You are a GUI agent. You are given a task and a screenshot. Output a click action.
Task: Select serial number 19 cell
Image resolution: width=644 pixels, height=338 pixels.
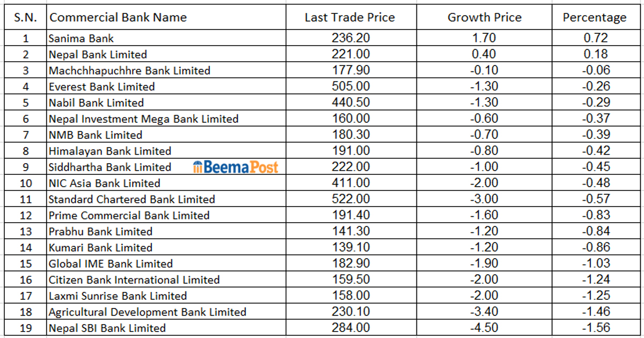tap(26, 328)
